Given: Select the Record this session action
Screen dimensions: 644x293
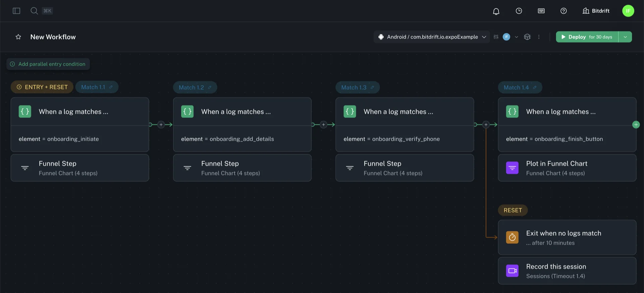Looking at the screenshot, I should click(x=567, y=271).
